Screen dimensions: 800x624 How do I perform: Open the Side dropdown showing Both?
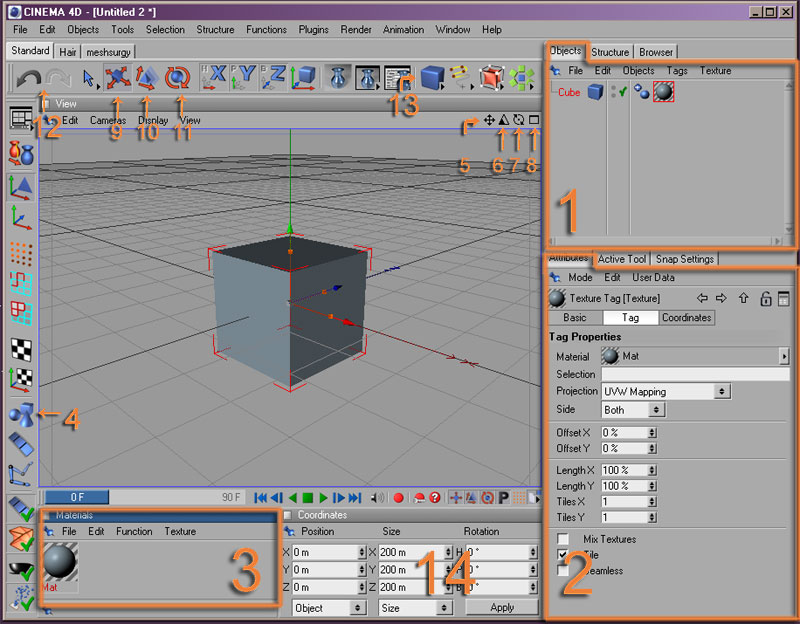pyautogui.click(x=634, y=410)
